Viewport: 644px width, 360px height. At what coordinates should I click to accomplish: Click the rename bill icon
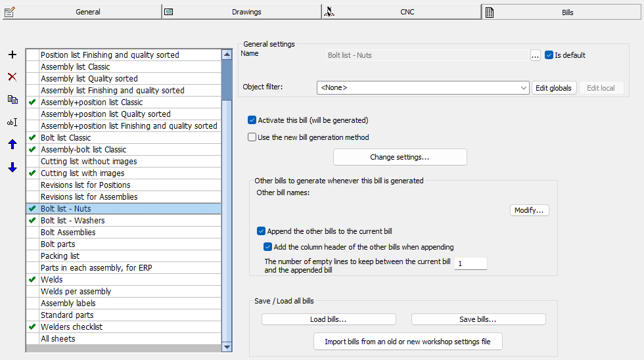[x=12, y=122]
